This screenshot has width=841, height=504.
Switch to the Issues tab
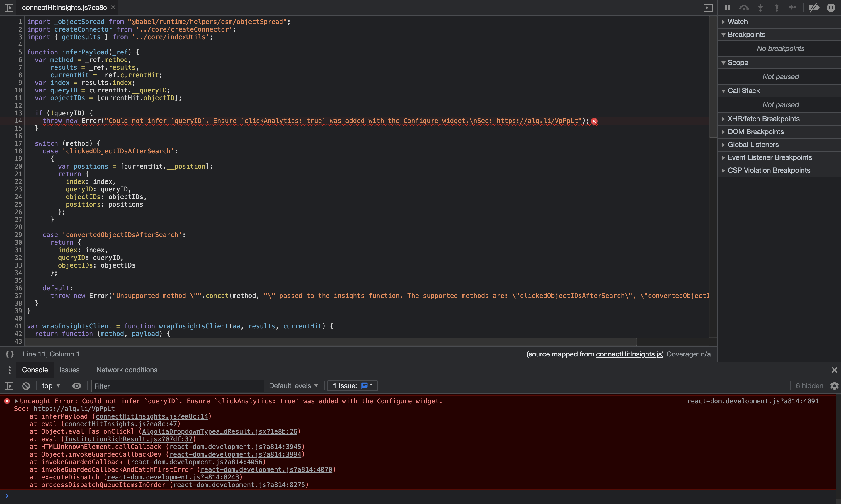click(69, 370)
